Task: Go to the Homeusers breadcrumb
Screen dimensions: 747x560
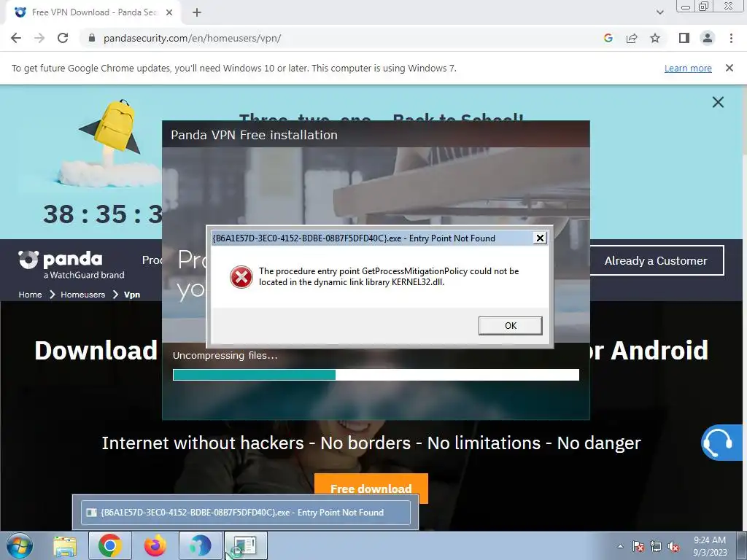Action: tap(83, 295)
